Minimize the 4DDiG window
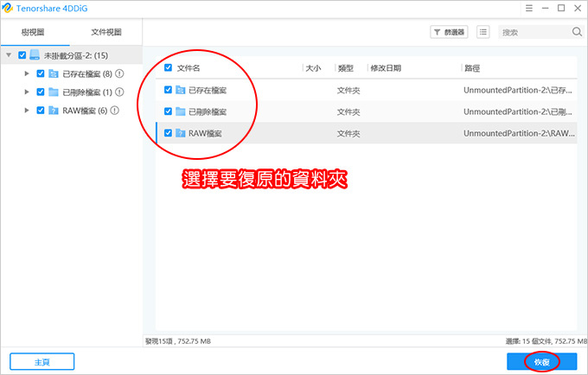The width and height of the screenshot is (588, 375). pyautogui.click(x=546, y=8)
